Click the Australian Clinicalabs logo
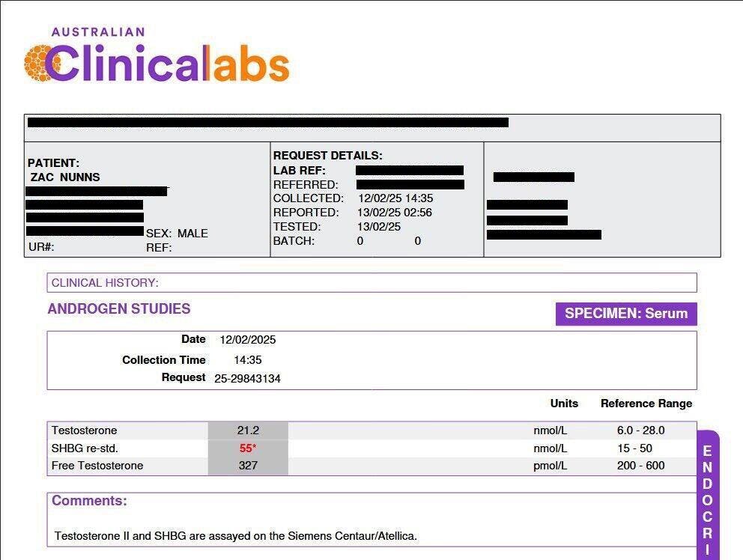Image resolution: width=743 pixels, height=560 pixels. coord(157,55)
